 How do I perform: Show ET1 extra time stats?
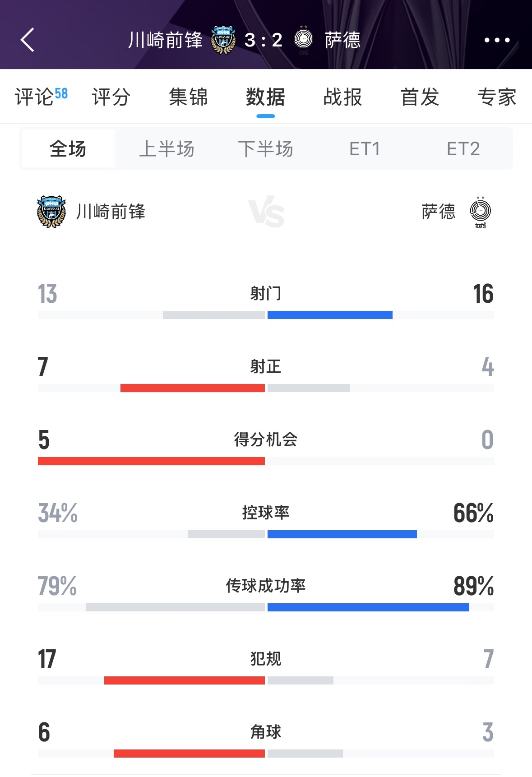pos(365,149)
